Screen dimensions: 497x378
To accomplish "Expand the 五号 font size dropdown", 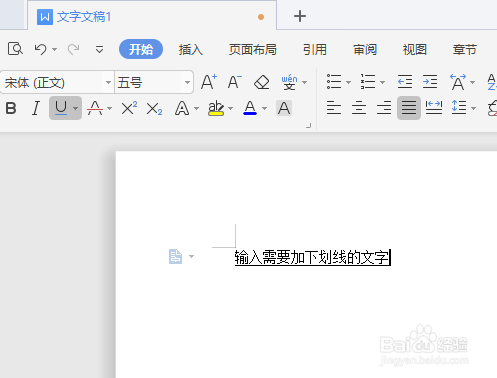I will (187, 82).
